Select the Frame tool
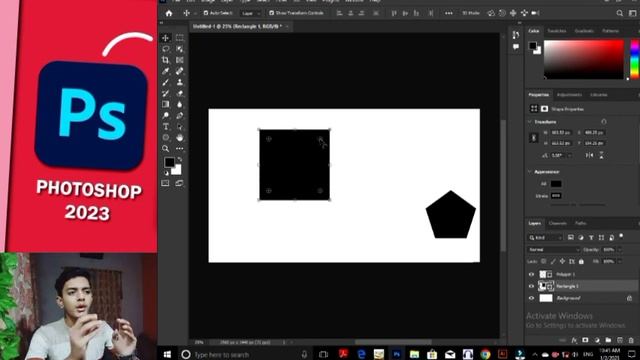 180,60
